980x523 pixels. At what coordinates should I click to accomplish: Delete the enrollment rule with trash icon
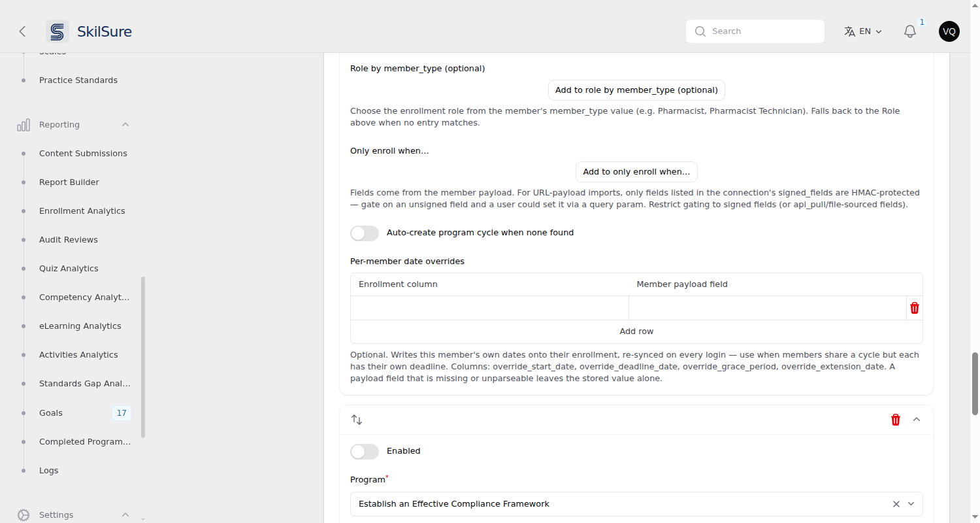[x=896, y=420]
